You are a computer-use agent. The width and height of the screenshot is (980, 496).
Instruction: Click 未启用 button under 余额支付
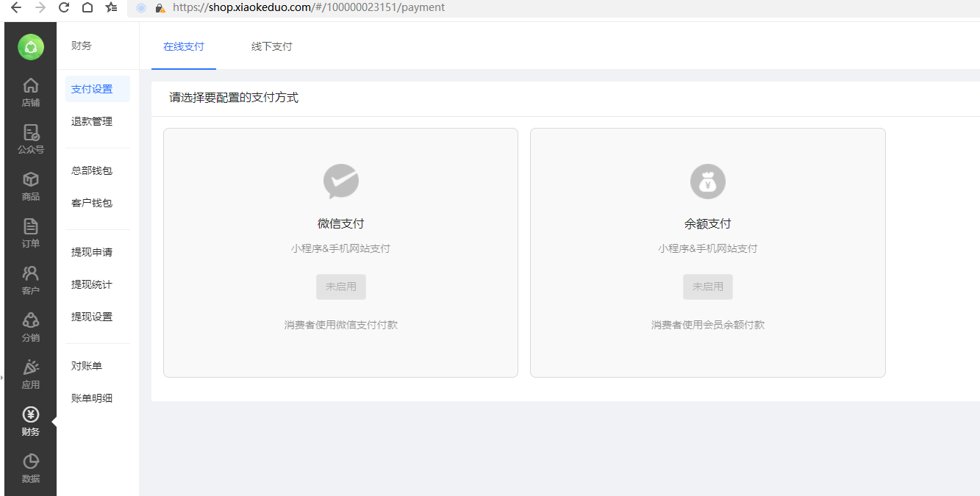[708, 287]
